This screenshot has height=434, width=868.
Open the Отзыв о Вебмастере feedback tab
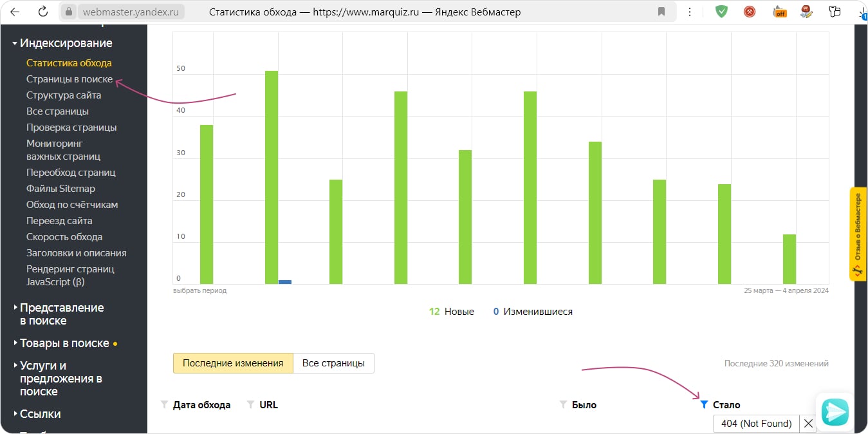(x=858, y=234)
